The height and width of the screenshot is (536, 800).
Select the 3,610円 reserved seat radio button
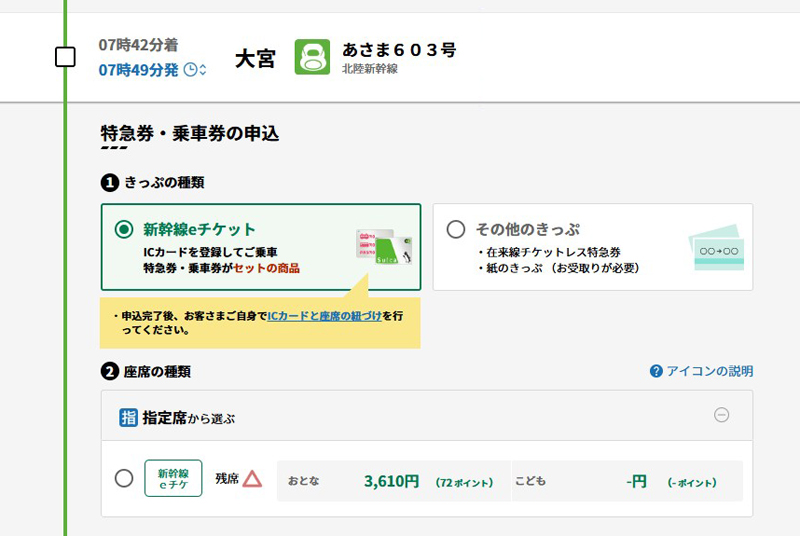[x=124, y=479]
